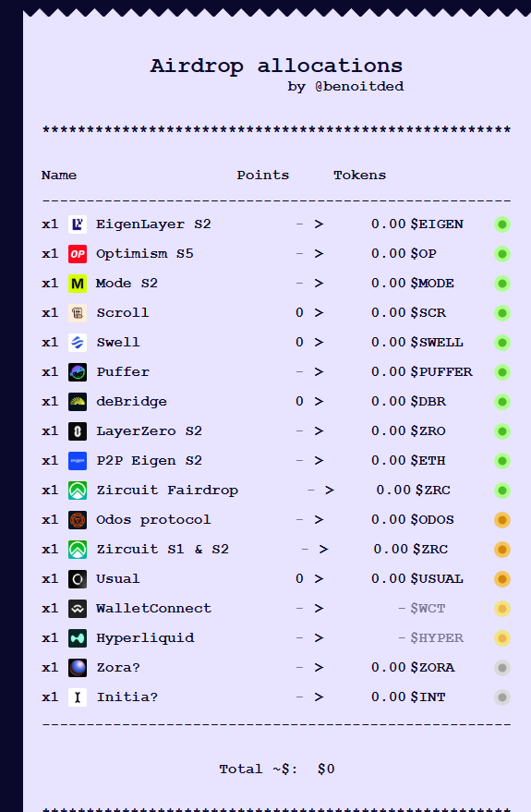
Task: Click the gray status dot for Initia
Action: 502,697
